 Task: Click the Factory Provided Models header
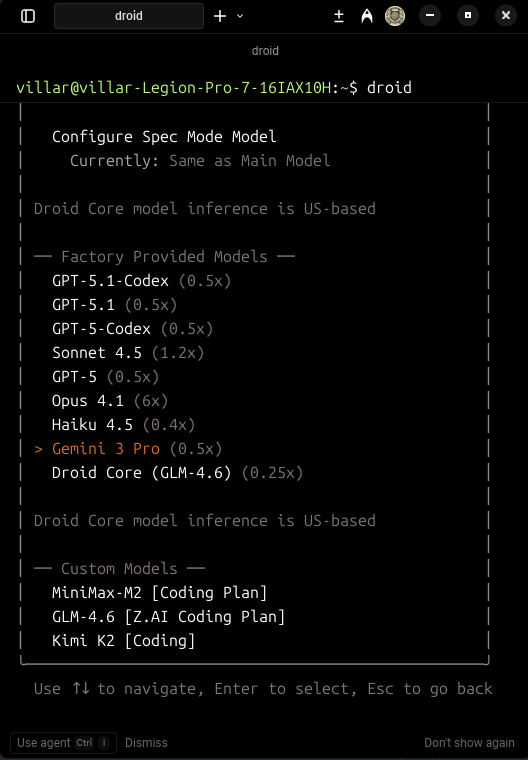pos(164,257)
